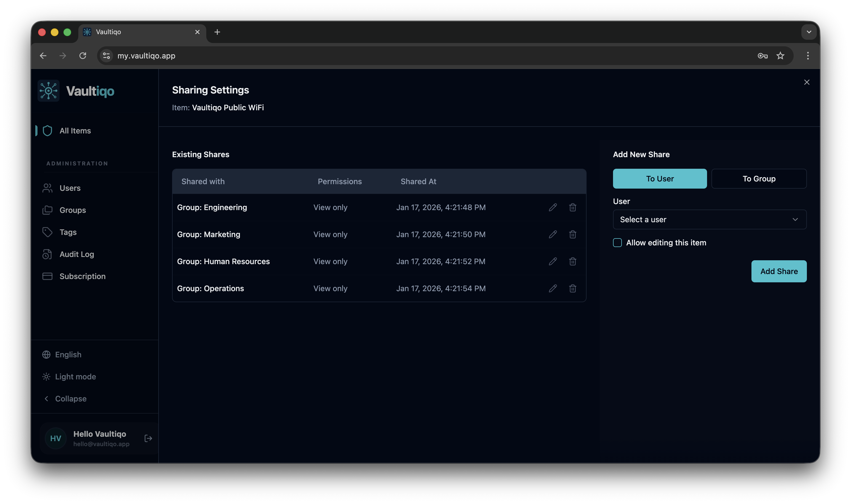Go to Groups in administration sidebar
This screenshot has width=851, height=504.
[x=72, y=210]
